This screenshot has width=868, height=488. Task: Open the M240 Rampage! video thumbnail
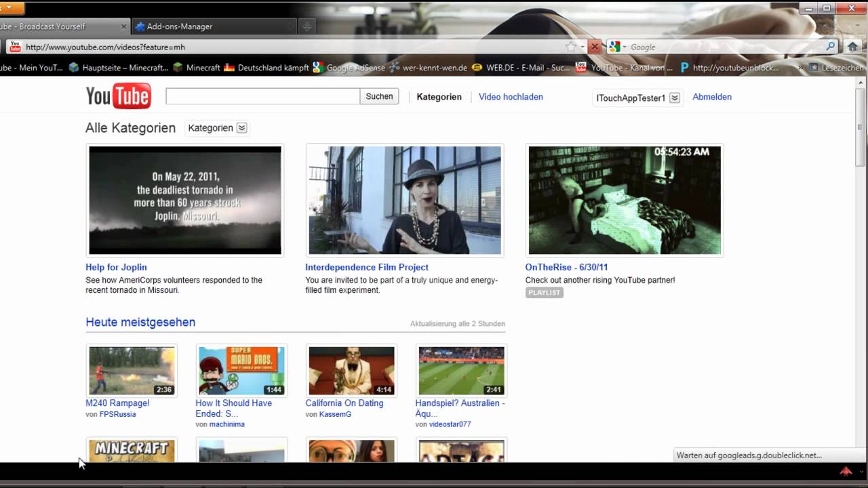(x=132, y=371)
